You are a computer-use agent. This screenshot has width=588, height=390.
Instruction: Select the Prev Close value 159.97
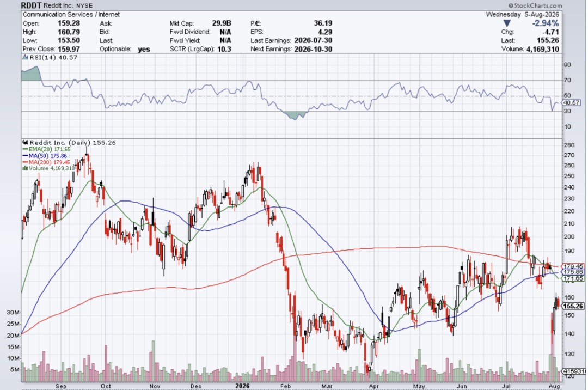(x=69, y=49)
